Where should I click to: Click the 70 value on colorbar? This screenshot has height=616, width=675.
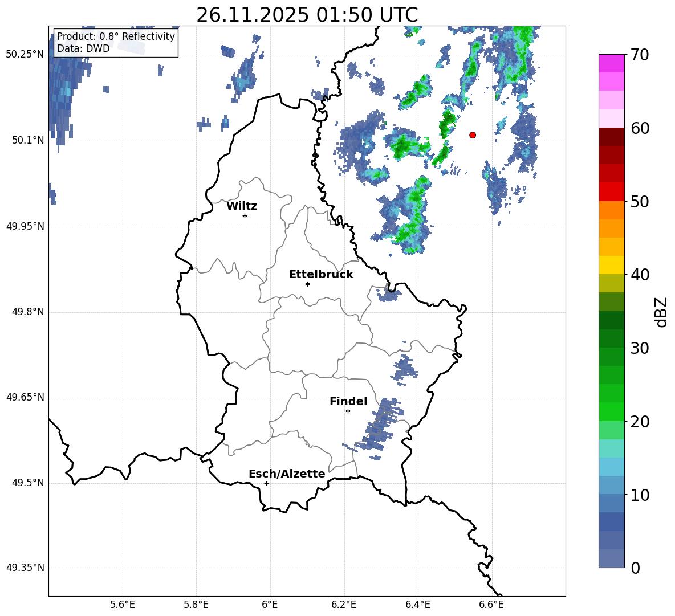pos(640,55)
